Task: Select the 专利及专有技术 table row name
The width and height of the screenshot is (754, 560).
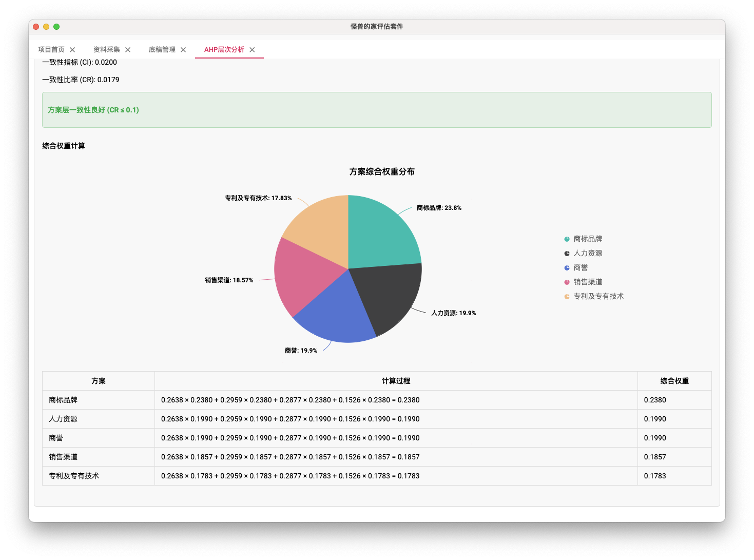Action: (74, 476)
